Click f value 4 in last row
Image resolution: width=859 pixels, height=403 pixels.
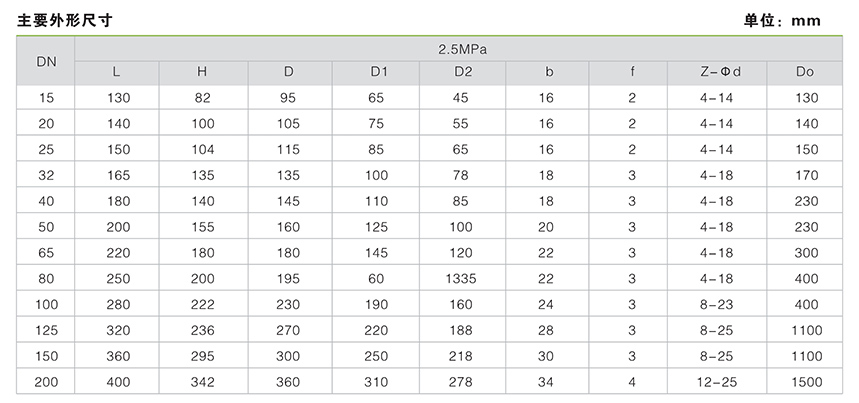pyautogui.click(x=632, y=382)
